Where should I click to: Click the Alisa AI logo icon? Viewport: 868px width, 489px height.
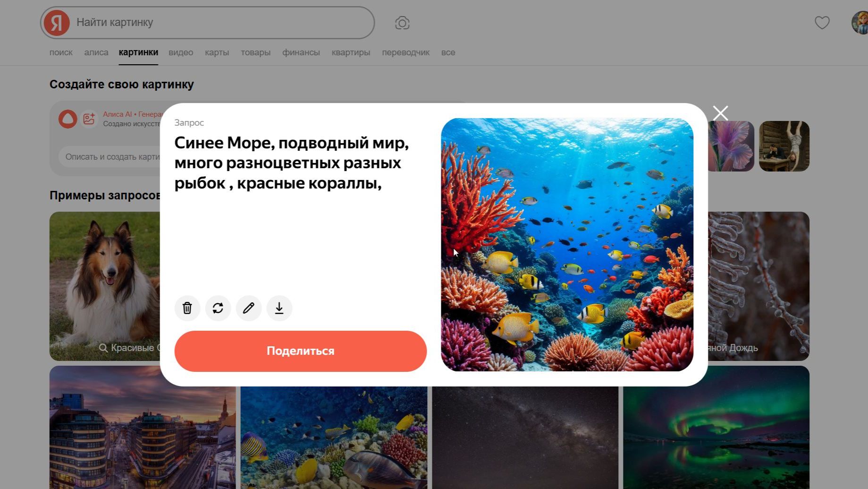pyautogui.click(x=68, y=119)
